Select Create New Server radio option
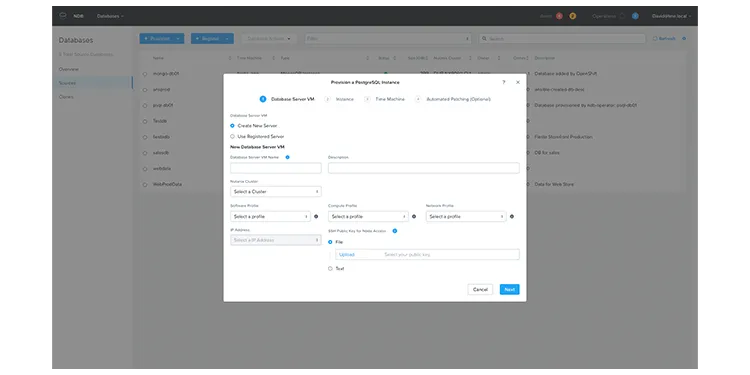 click(x=232, y=126)
